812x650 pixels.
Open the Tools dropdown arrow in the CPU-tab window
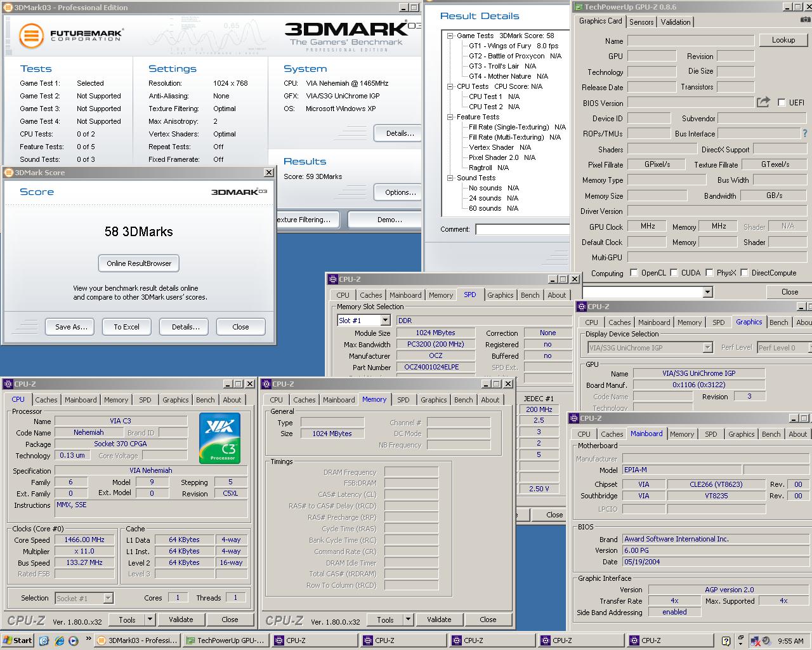pos(150,620)
